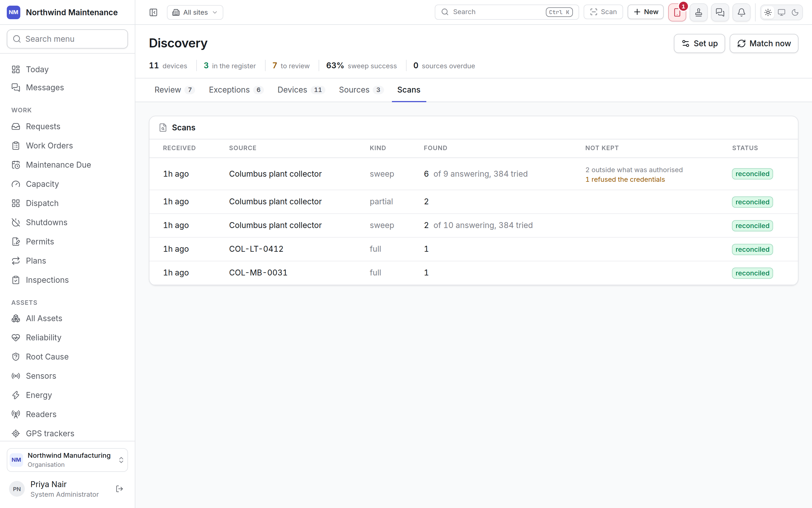Viewport: 812px width, 508px height.
Task: Open the red device alert icon
Action: tap(677, 12)
